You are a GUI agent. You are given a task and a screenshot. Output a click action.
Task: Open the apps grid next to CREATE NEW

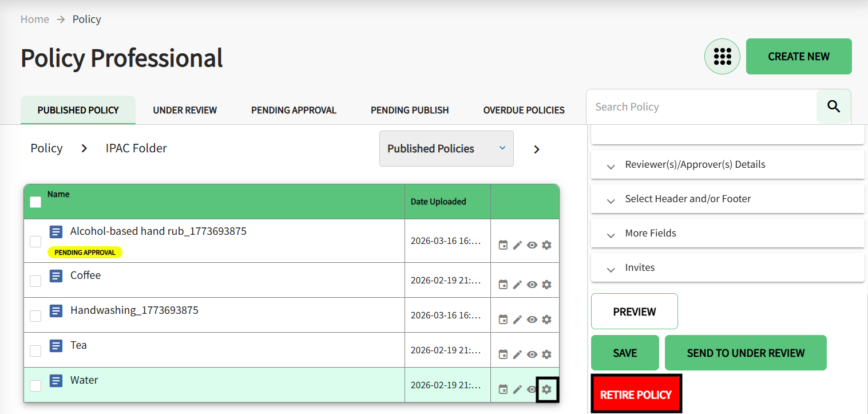click(722, 56)
